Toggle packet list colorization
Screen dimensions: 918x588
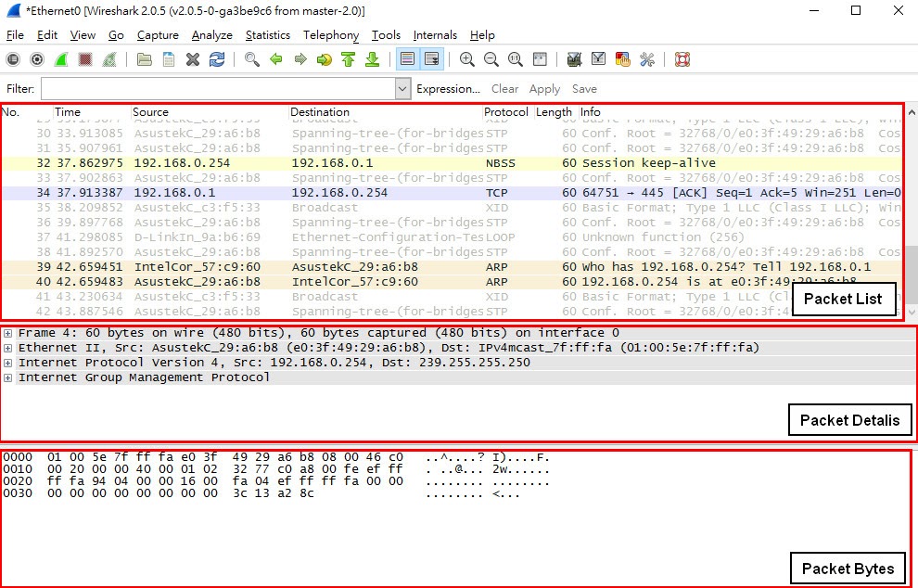407,59
